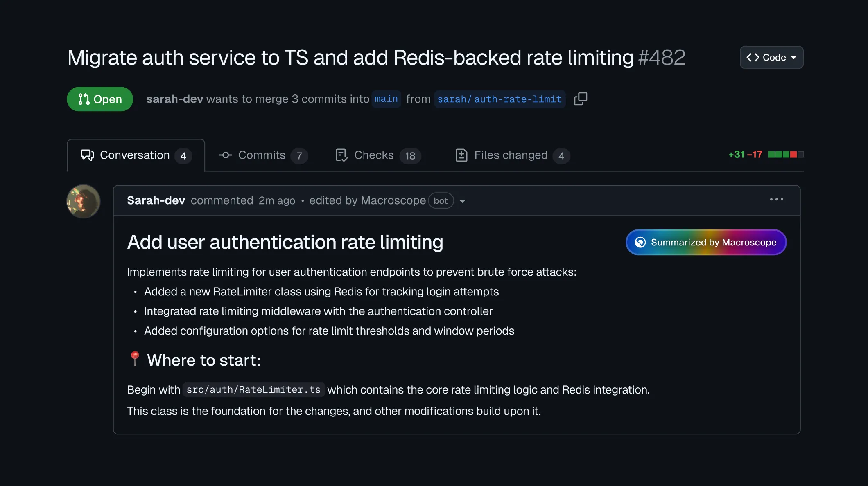
Task: Click the diffstat color bar
Action: 786,155
